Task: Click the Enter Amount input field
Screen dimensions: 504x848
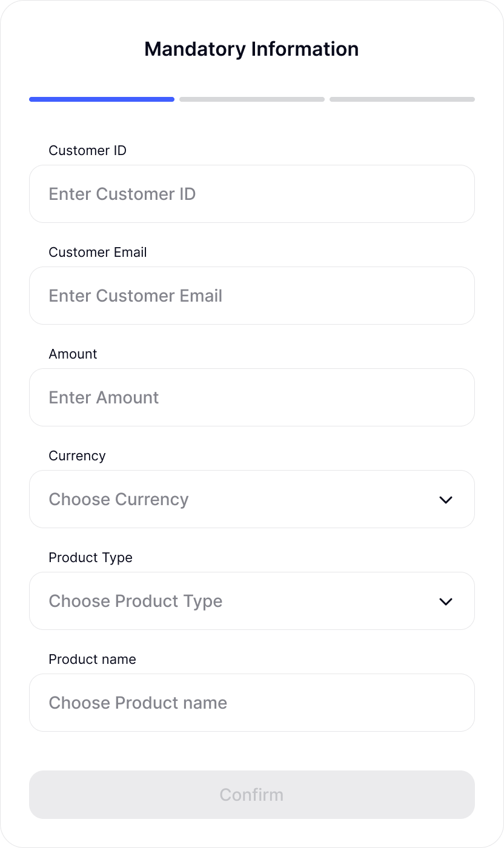Action: click(251, 397)
